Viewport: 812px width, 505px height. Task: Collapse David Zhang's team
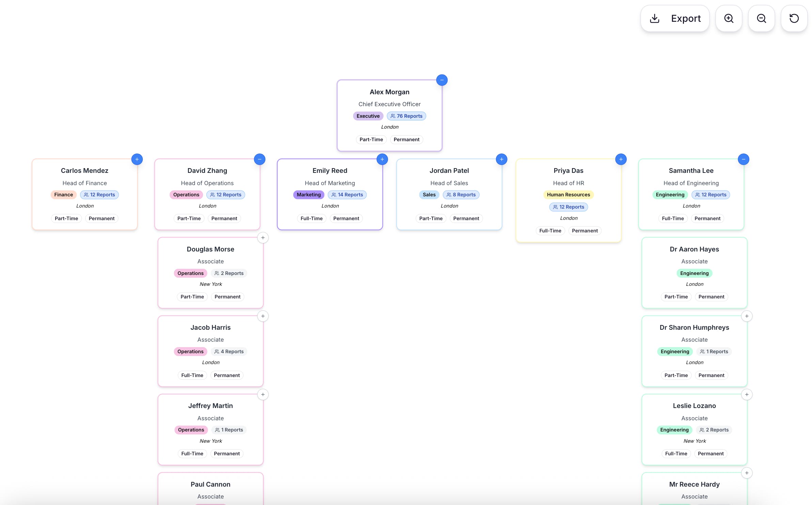click(x=260, y=159)
